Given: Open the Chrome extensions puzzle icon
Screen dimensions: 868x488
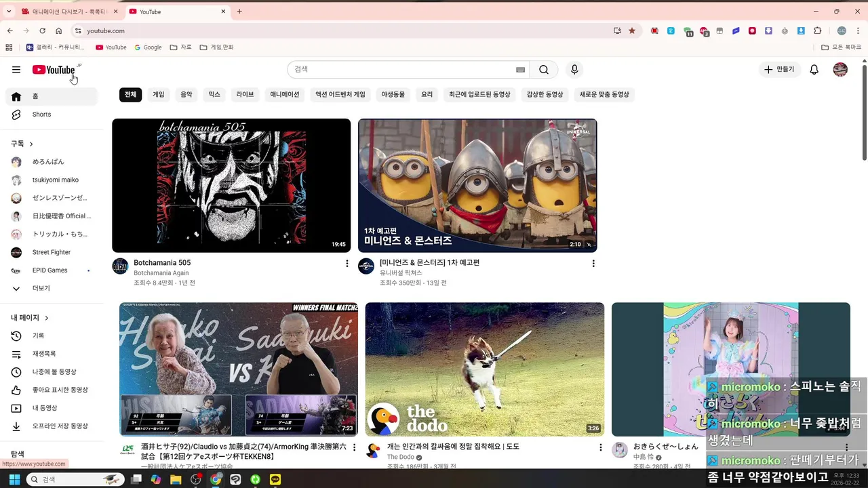Looking at the screenshot, I should [x=818, y=30].
